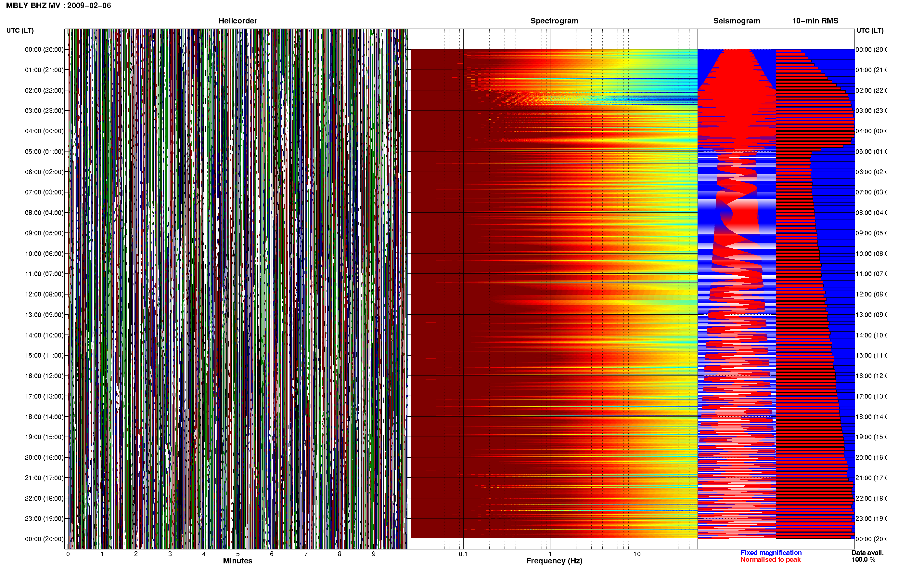Click the left '13:00 (09:00)' time label
Image resolution: width=924 pixels, height=578 pixels.
[x=44, y=315]
